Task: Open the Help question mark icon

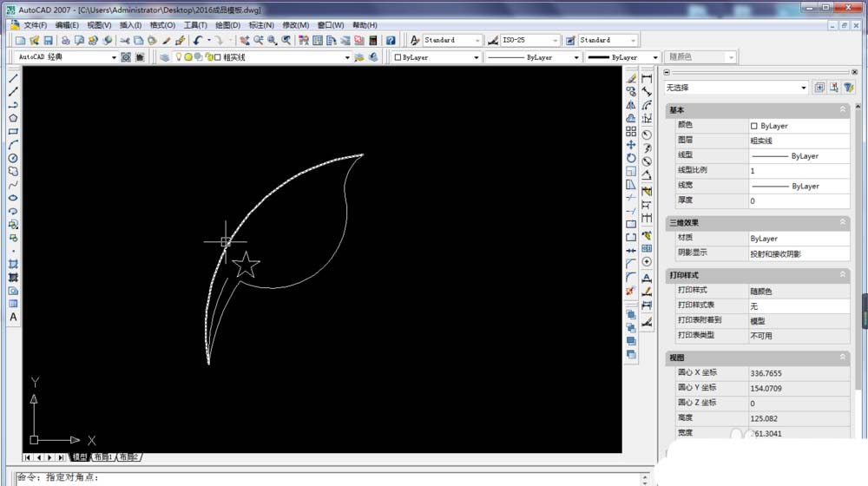Action: (x=391, y=41)
